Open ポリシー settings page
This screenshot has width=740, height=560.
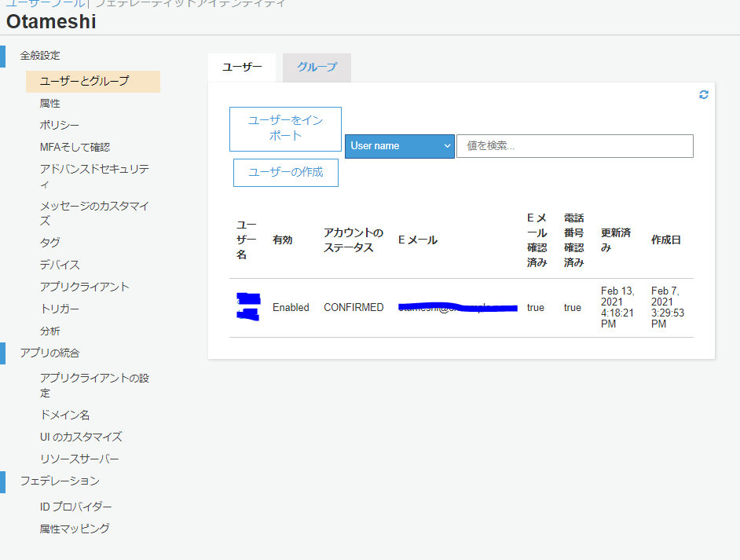click(x=60, y=125)
